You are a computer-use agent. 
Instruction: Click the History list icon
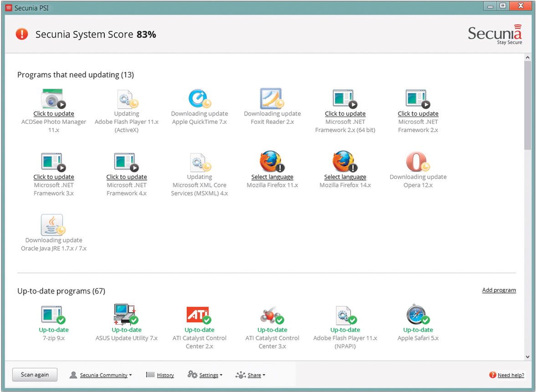(x=150, y=375)
